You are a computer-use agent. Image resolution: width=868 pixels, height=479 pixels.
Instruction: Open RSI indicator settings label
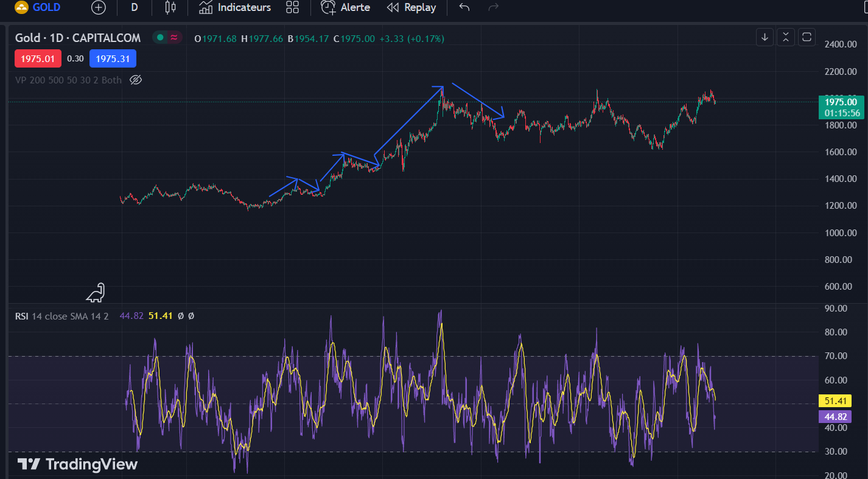pos(21,316)
